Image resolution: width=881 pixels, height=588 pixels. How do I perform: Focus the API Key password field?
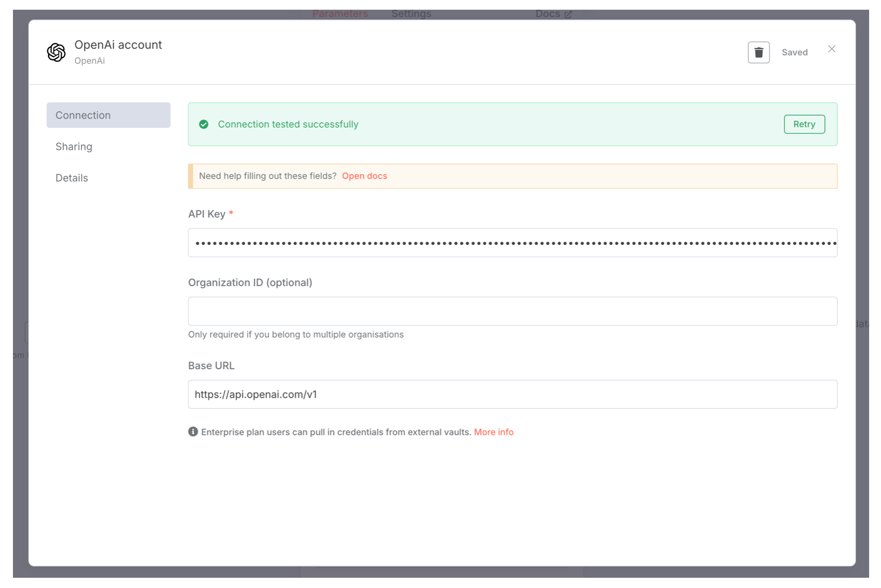(512, 243)
